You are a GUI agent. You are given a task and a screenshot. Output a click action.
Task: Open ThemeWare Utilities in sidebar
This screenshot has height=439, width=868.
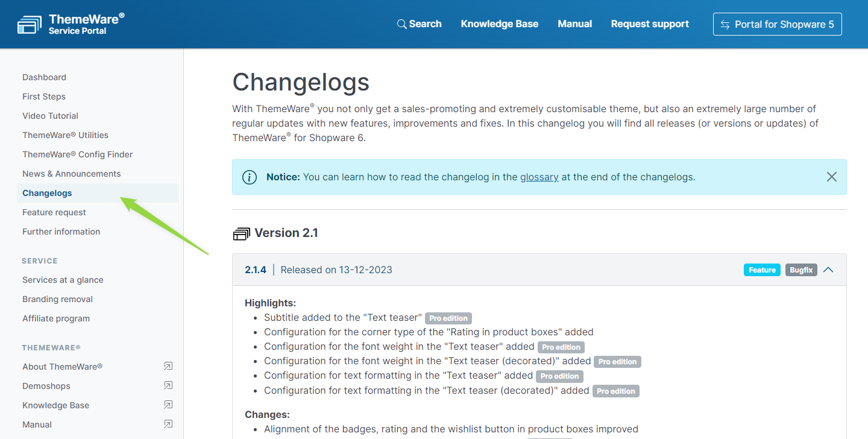66,135
